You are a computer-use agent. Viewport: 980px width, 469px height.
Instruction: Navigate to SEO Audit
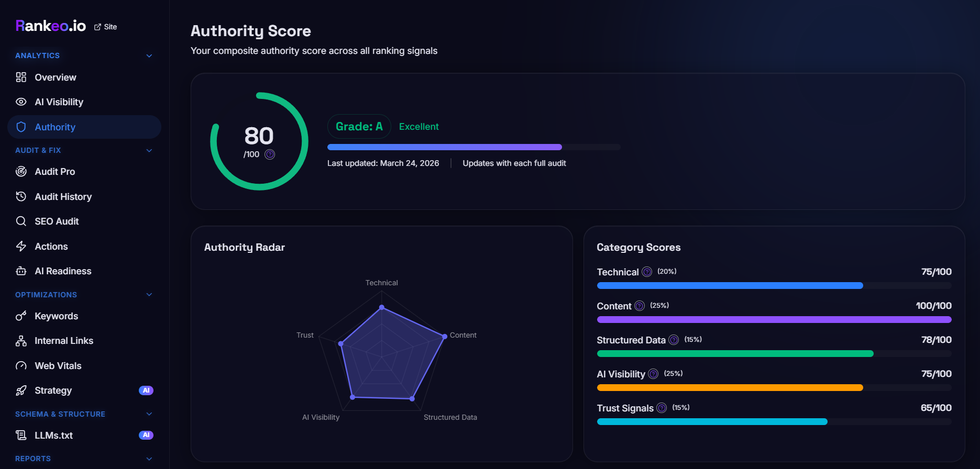coord(84,221)
